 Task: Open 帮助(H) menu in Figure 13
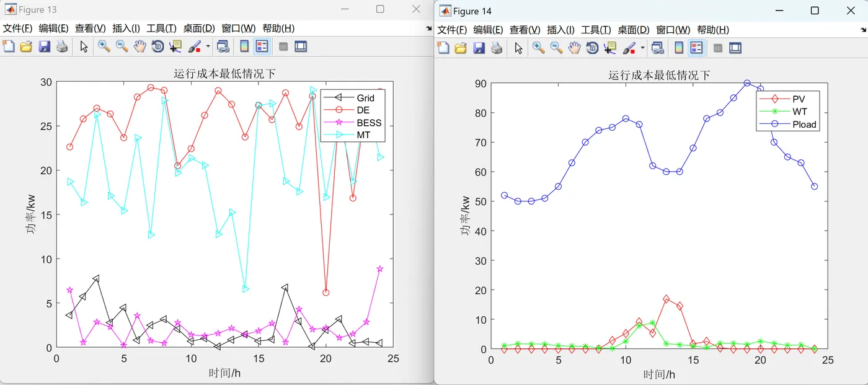tap(278, 29)
